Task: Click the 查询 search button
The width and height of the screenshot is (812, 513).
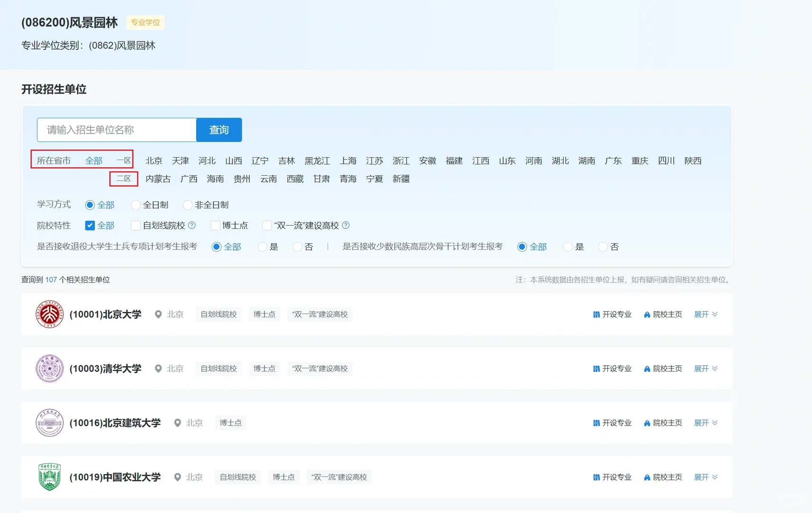Action: pos(219,130)
